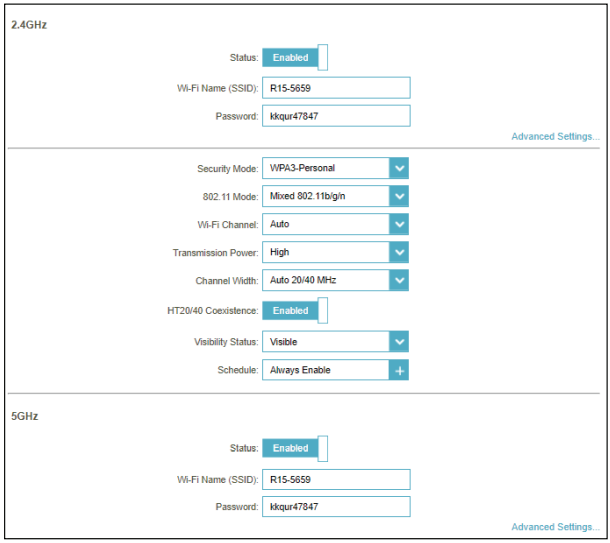This screenshot has height=543, width=610.
Task: Click the Wi-Fi Channel Auto value
Action: 279,224
